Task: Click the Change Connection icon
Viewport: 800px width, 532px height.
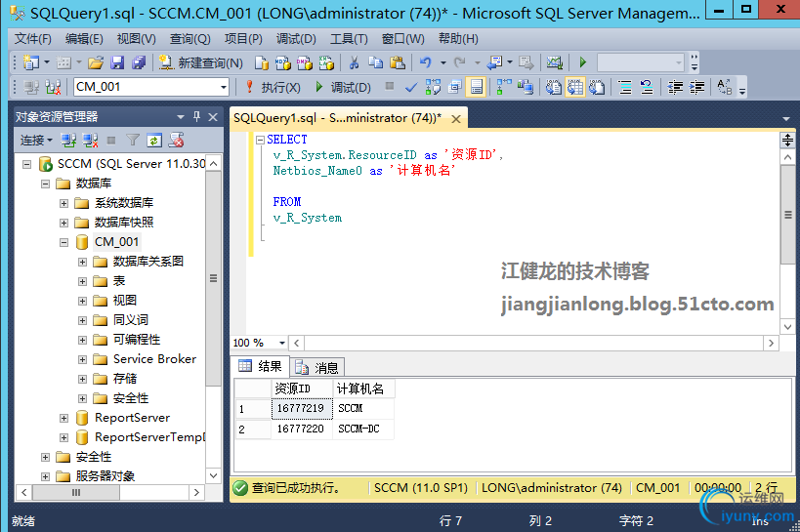Action: (x=53, y=87)
